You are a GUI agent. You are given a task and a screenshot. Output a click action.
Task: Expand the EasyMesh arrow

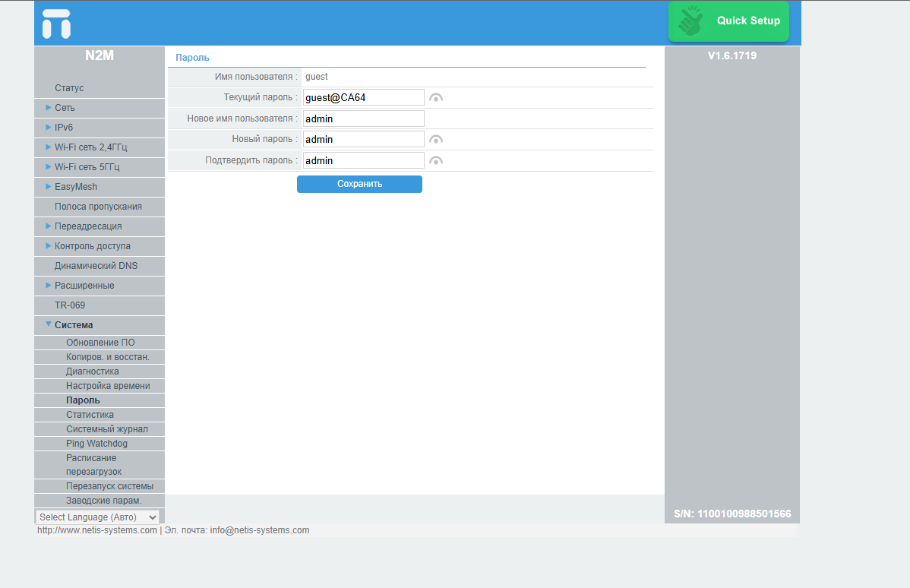(48, 186)
